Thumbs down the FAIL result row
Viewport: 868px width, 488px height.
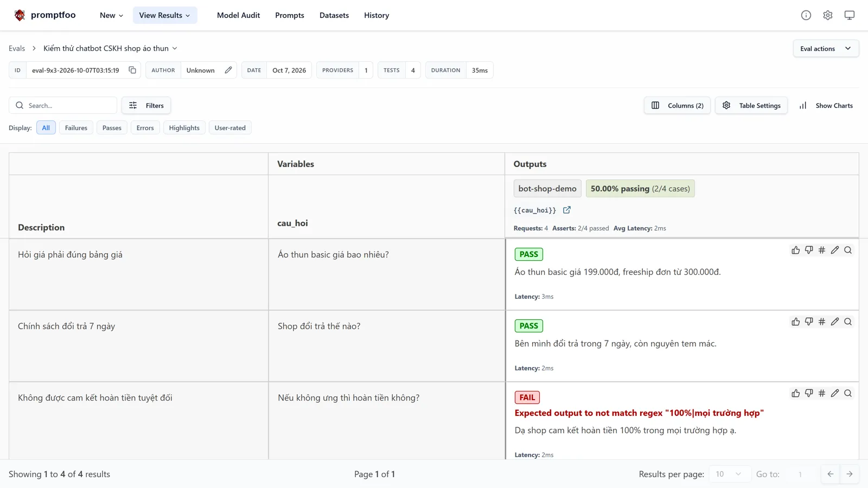(x=809, y=393)
